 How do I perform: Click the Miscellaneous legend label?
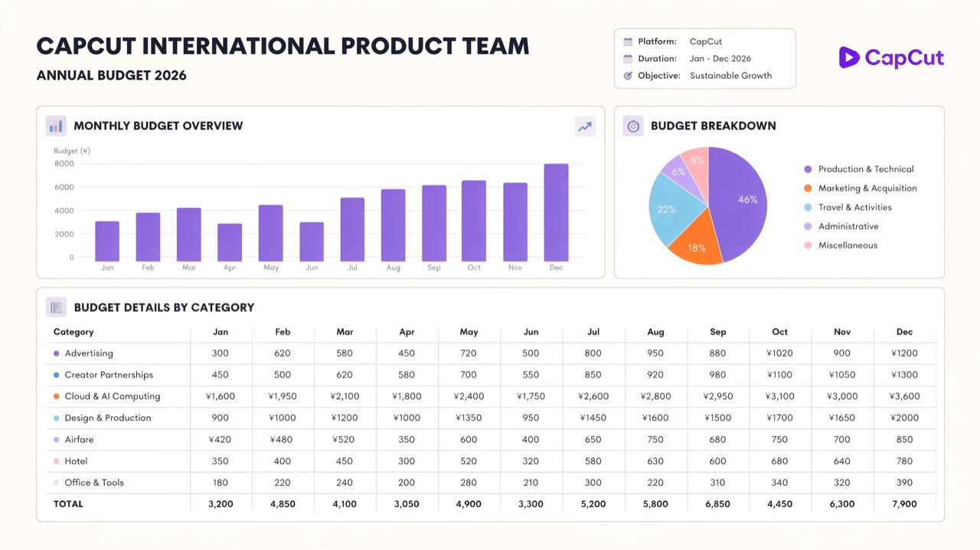pos(848,246)
